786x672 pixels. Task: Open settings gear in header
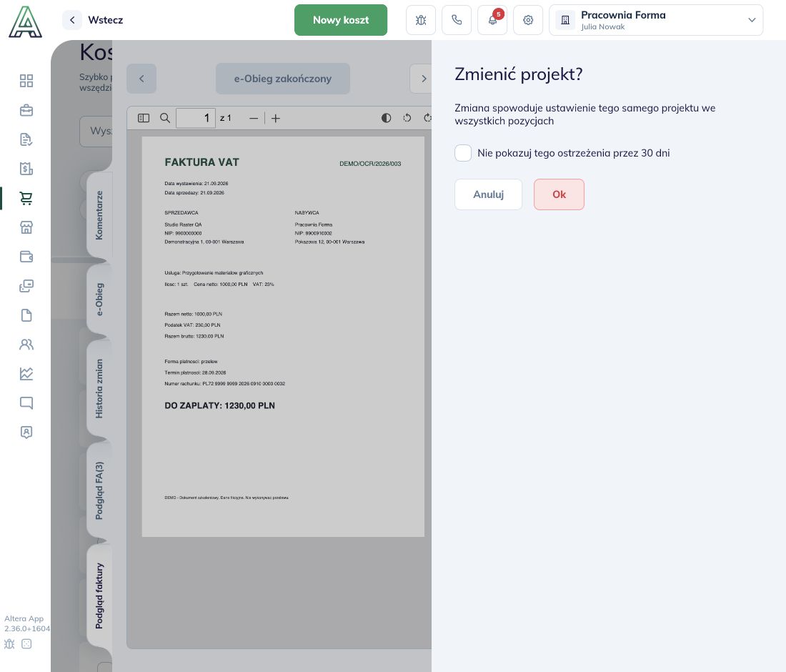click(x=528, y=20)
